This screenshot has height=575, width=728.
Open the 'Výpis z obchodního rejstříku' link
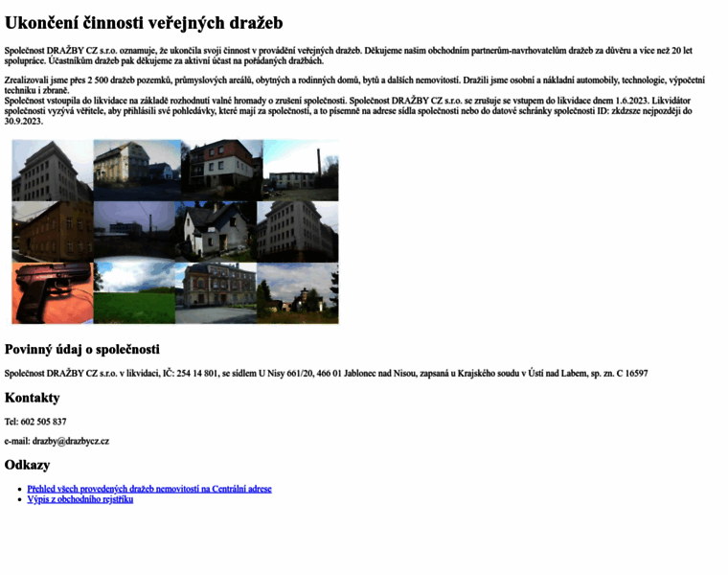click(80, 499)
